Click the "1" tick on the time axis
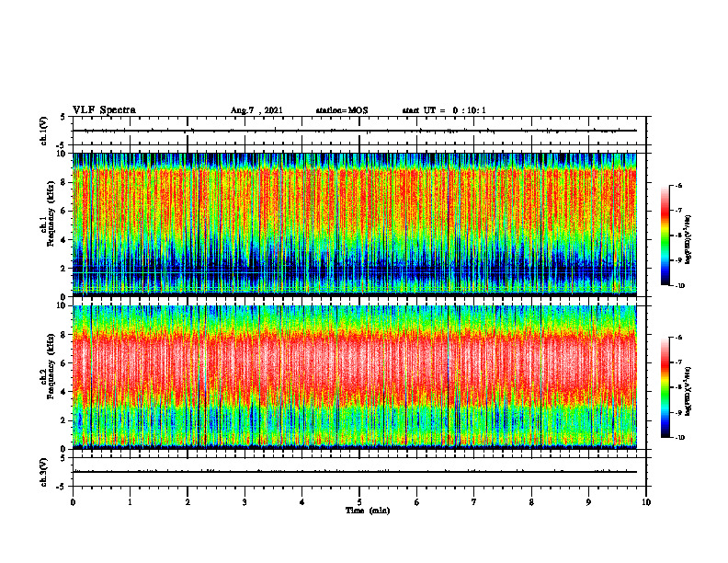The image size is (728, 563). click(x=130, y=502)
